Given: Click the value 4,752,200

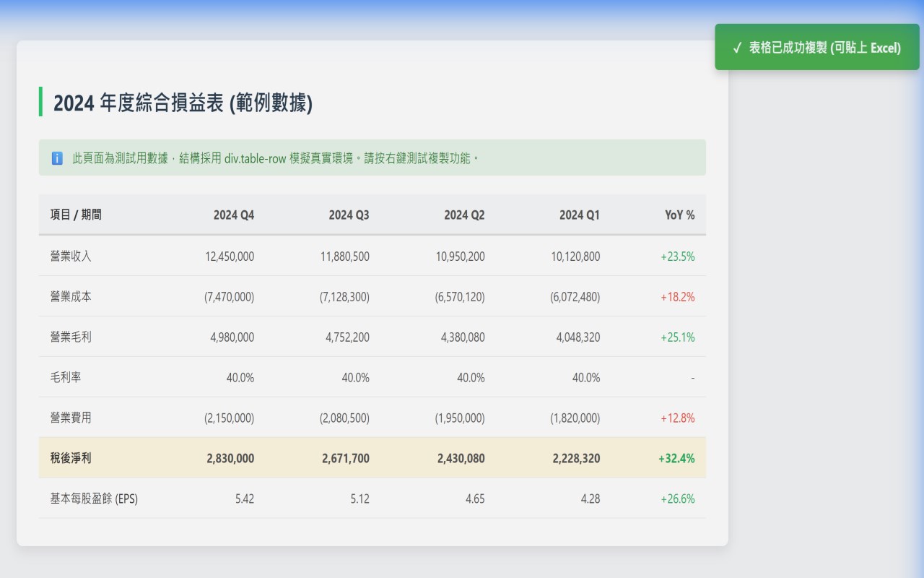Looking at the screenshot, I should click(x=347, y=337).
